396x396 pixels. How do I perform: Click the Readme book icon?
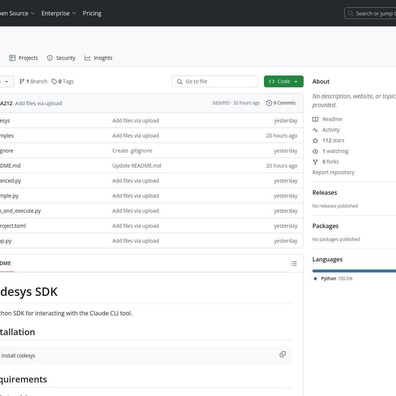click(x=315, y=119)
